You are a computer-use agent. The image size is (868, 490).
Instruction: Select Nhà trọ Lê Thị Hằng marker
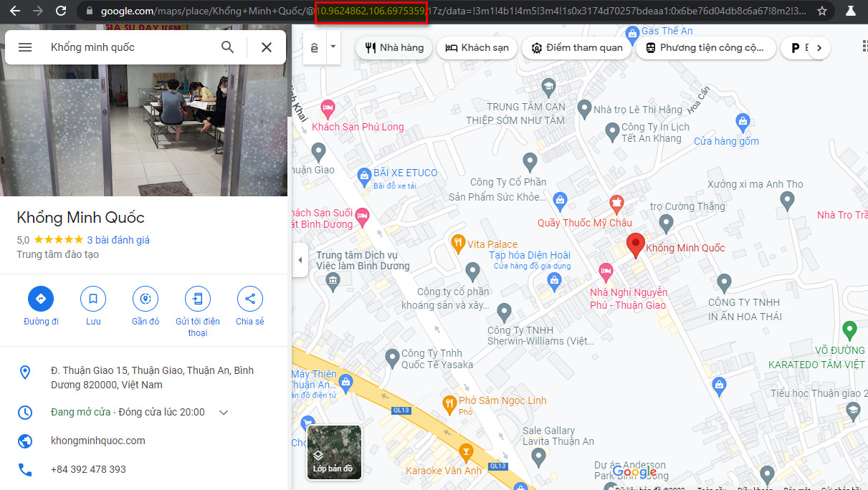(x=584, y=110)
